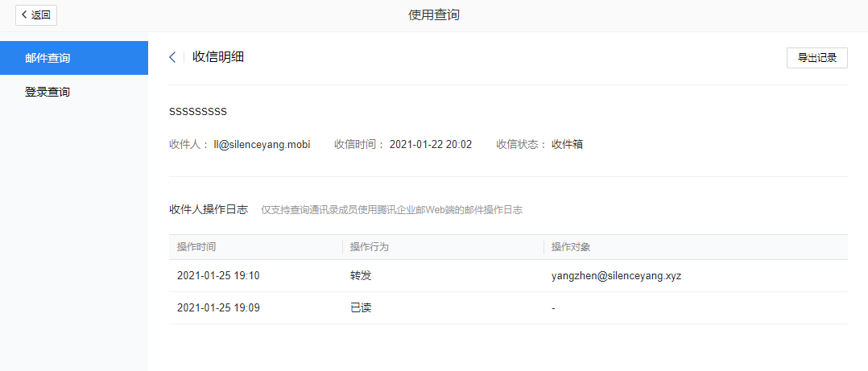Click the 使用查询 page title
Viewport: 868px width, 371px height.
[x=434, y=14]
